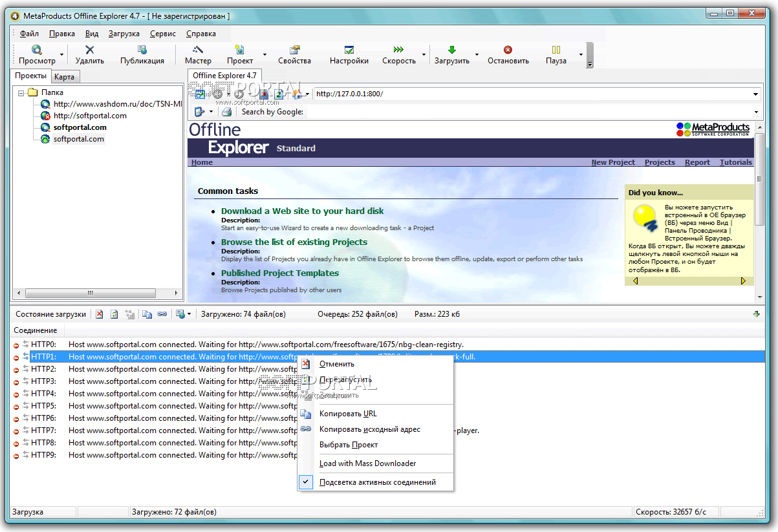Click the restart-page icon in the connections toolbar
The image size is (778, 532).
pyautogui.click(x=114, y=314)
